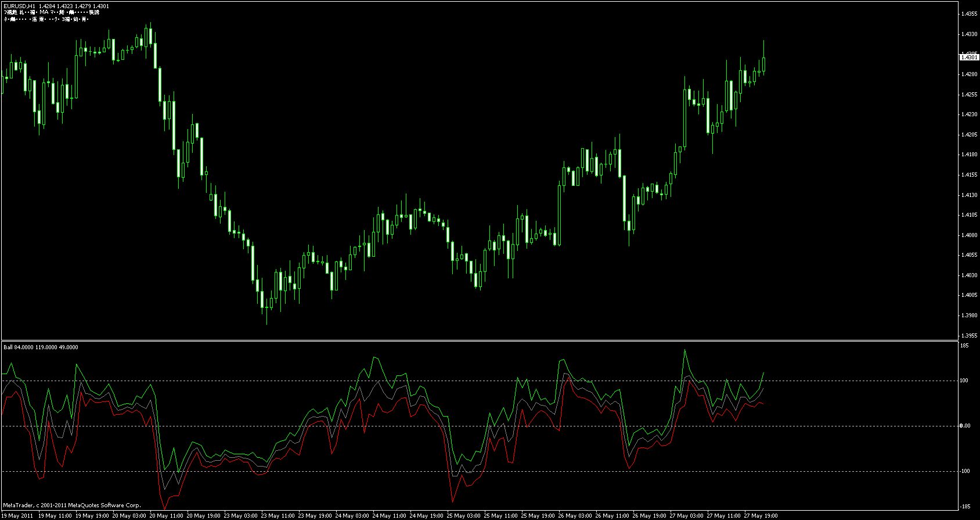The height and width of the screenshot is (520, 980).
Task: Click the 185 indicator scale label
Action: pos(964,346)
